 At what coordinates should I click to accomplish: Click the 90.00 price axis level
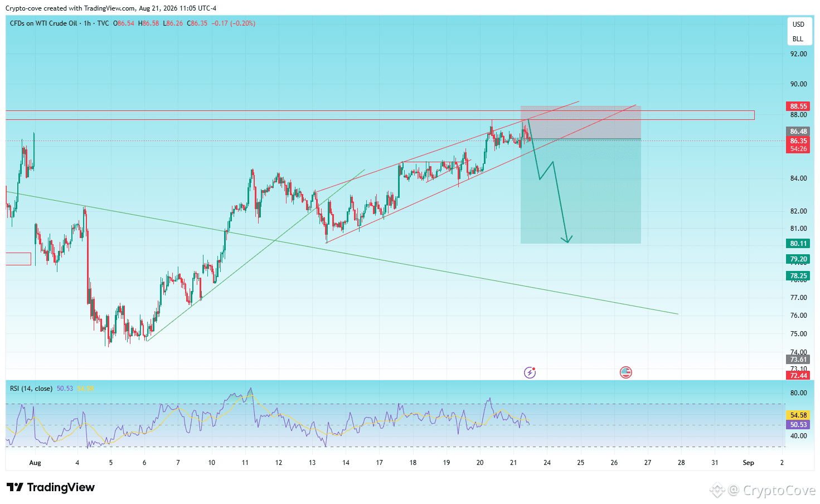tap(798, 84)
